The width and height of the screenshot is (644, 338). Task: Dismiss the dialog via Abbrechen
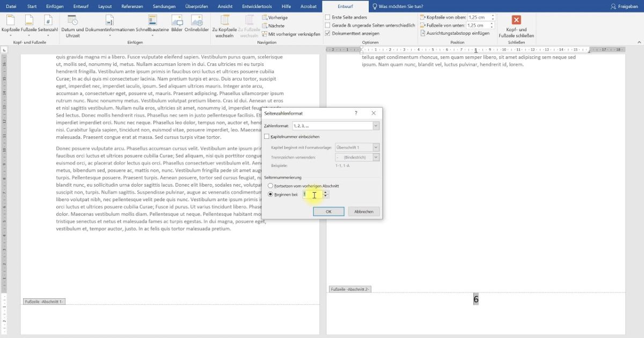364,211
